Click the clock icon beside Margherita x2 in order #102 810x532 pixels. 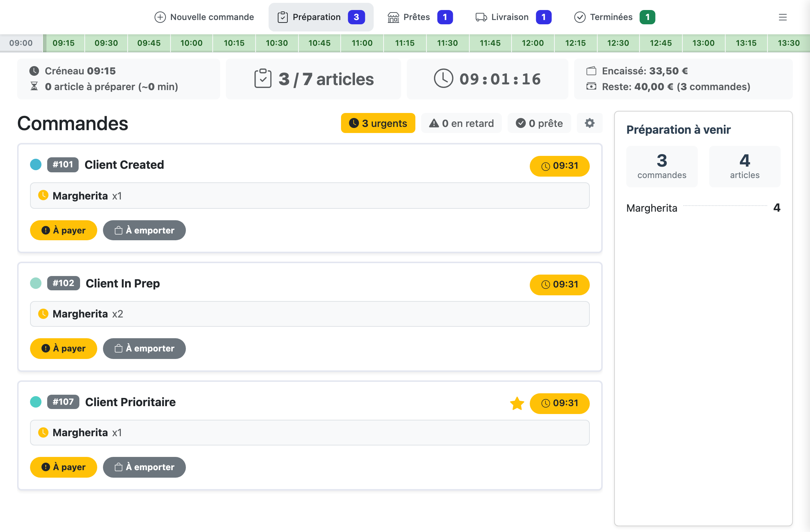43,314
